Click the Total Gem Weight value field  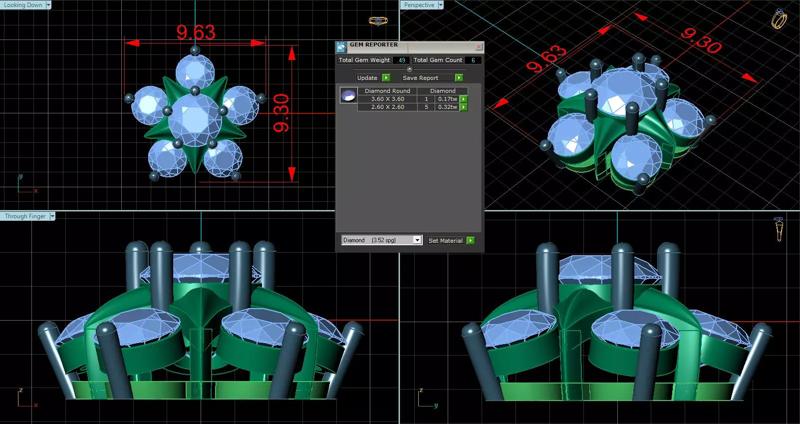[x=401, y=60]
